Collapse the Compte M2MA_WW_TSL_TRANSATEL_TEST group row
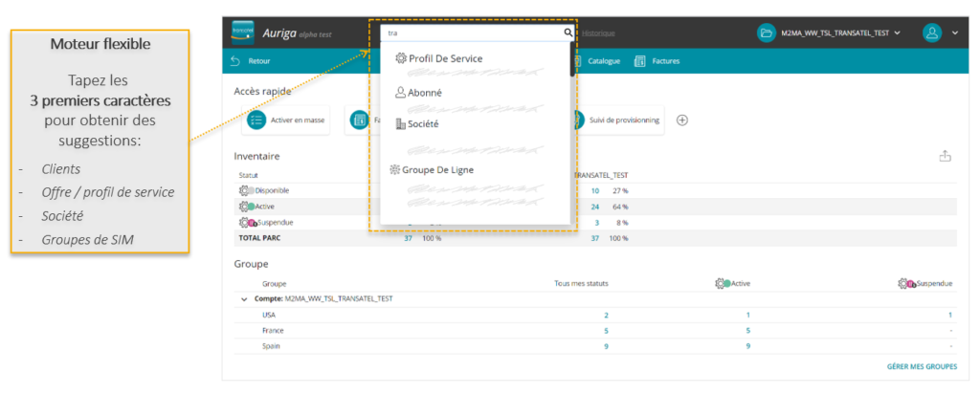This screenshot has height=394, width=980. [244, 299]
